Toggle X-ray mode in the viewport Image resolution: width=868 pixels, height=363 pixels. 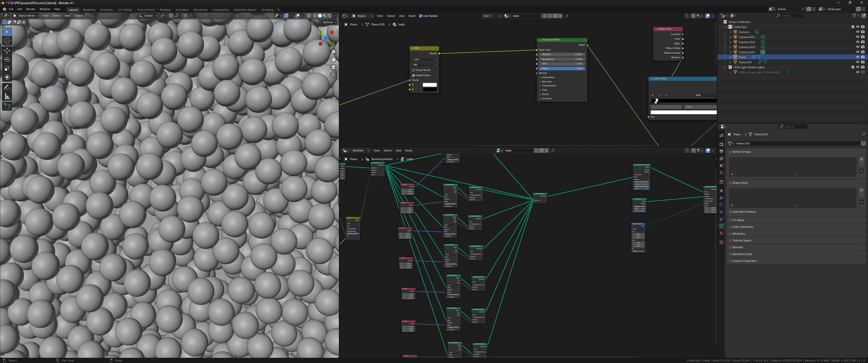click(x=309, y=16)
